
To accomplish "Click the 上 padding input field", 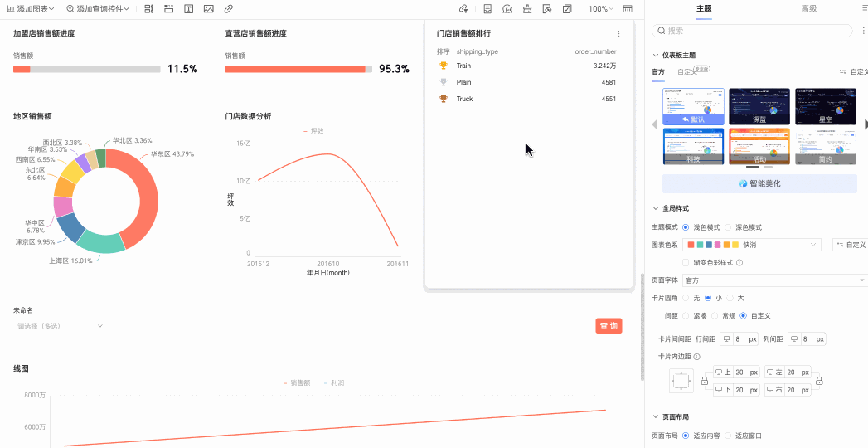I will (737, 373).
